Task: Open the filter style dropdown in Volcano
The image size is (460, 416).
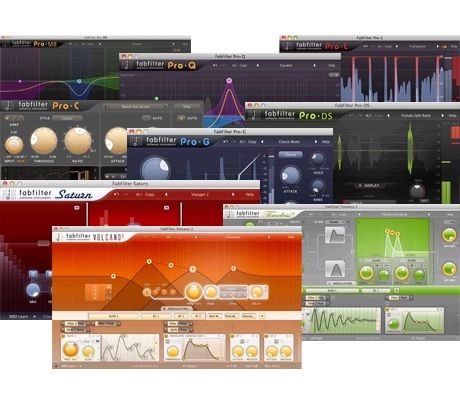Action: point(232,289)
